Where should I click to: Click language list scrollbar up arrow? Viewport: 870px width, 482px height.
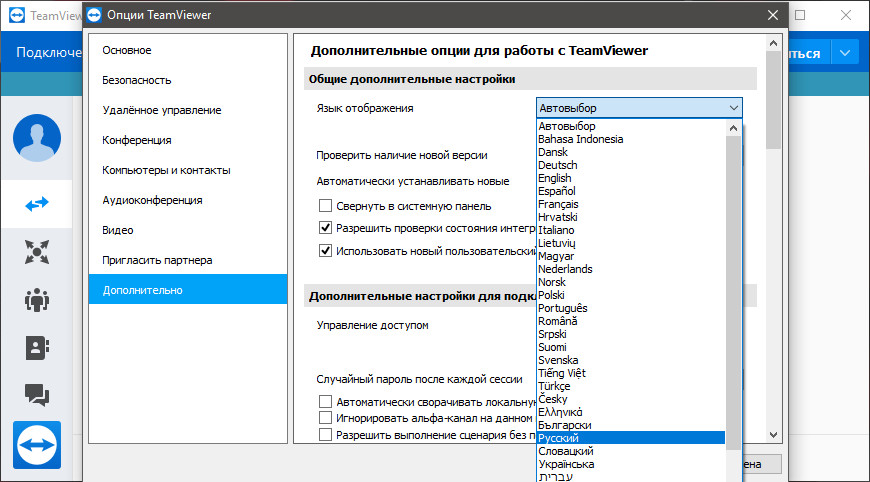tap(734, 128)
